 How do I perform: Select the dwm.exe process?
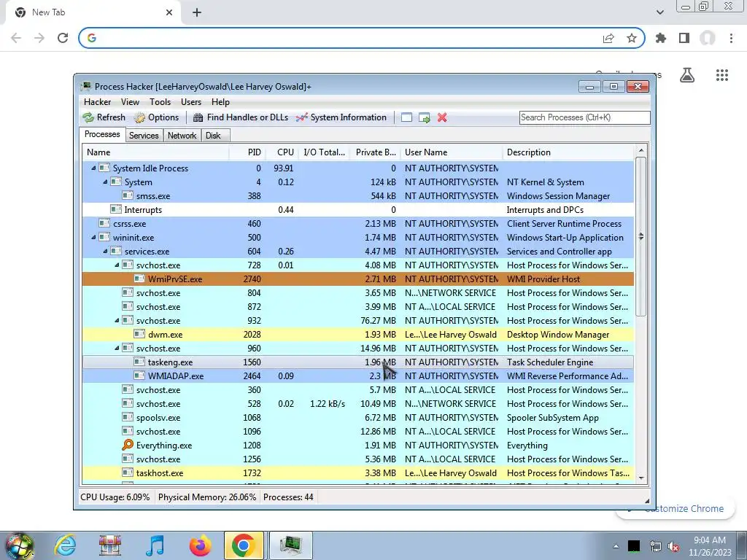[358, 334]
